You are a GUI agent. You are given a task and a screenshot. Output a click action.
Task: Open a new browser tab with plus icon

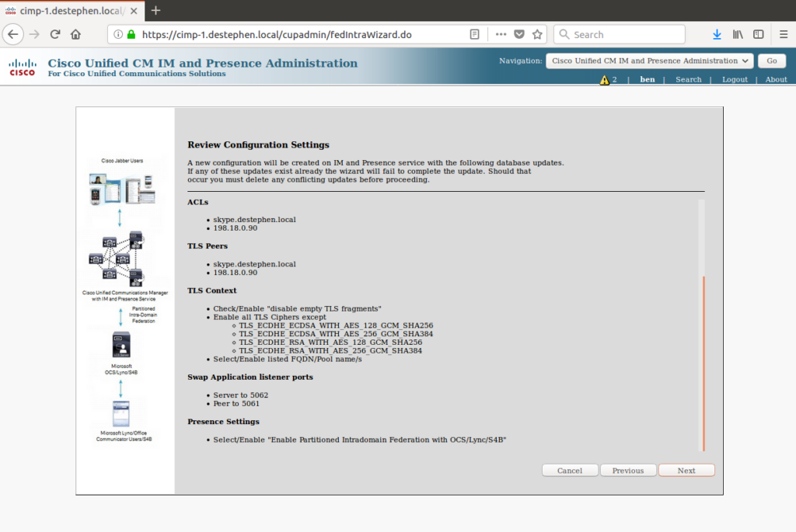click(x=155, y=11)
